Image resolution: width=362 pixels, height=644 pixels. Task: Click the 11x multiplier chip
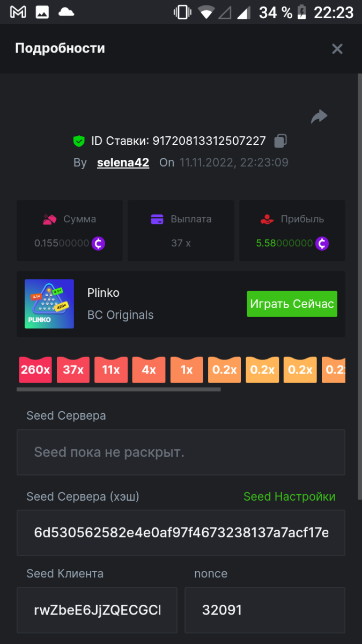point(111,370)
